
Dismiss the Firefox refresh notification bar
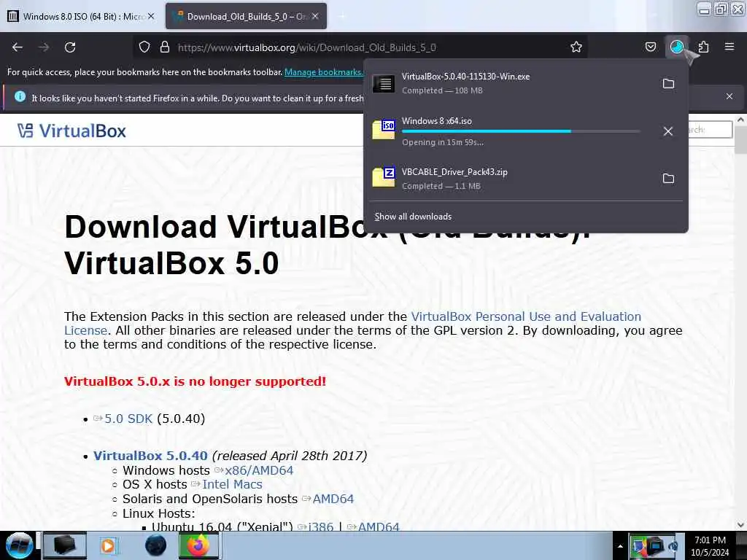[729, 96]
